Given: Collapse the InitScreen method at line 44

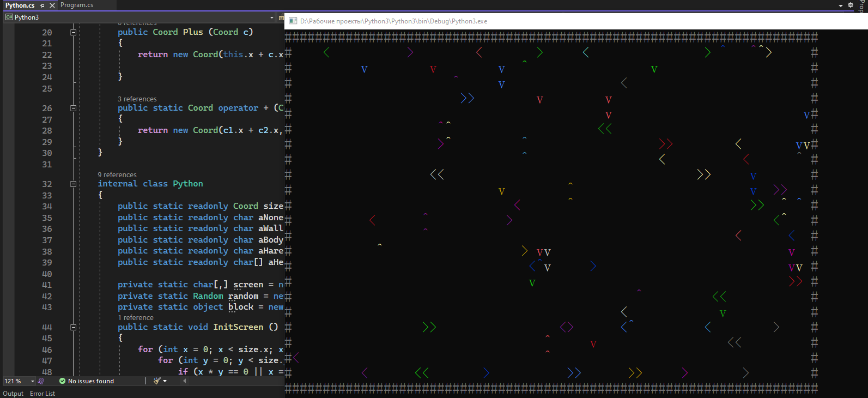Looking at the screenshot, I should pyautogui.click(x=73, y=327).
